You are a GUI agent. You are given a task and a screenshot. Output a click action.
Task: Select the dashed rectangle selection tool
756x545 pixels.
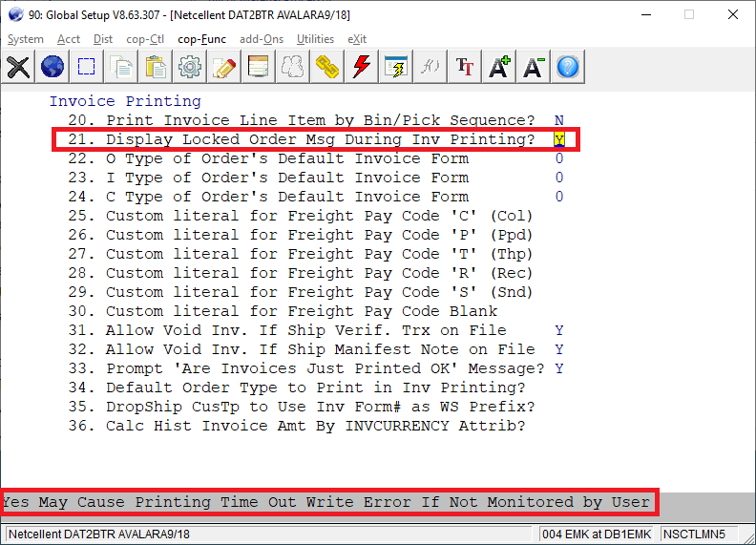87,67
